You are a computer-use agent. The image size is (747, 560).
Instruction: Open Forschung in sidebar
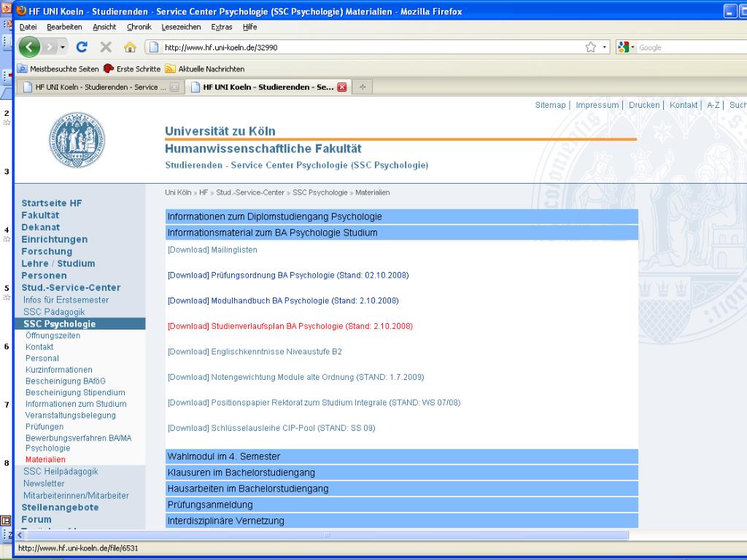coord(47,252)
